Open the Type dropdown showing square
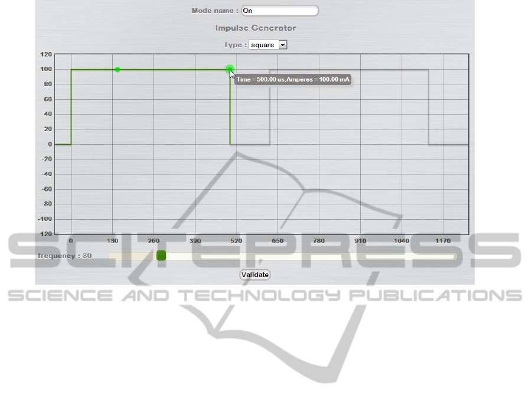The height and width of the screenshot is (404, 532). click(x=263, y=45)
